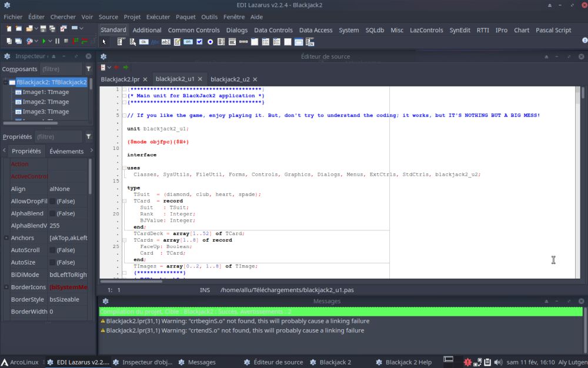
Task: Switch to the Common Controls palette tab
Action: click(x=193, y=30)
